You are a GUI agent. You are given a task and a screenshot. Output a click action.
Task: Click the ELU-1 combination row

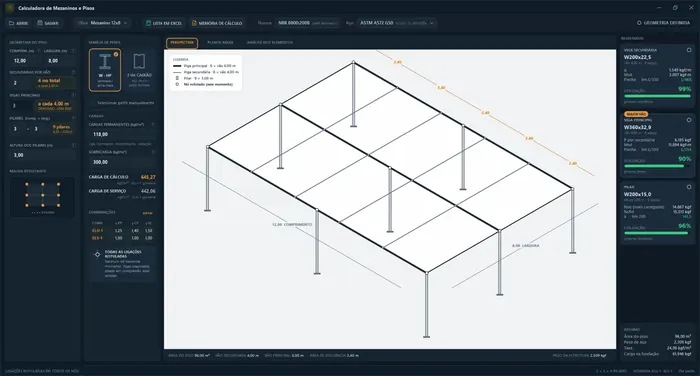pyautogui.click(x=121, y=230)
